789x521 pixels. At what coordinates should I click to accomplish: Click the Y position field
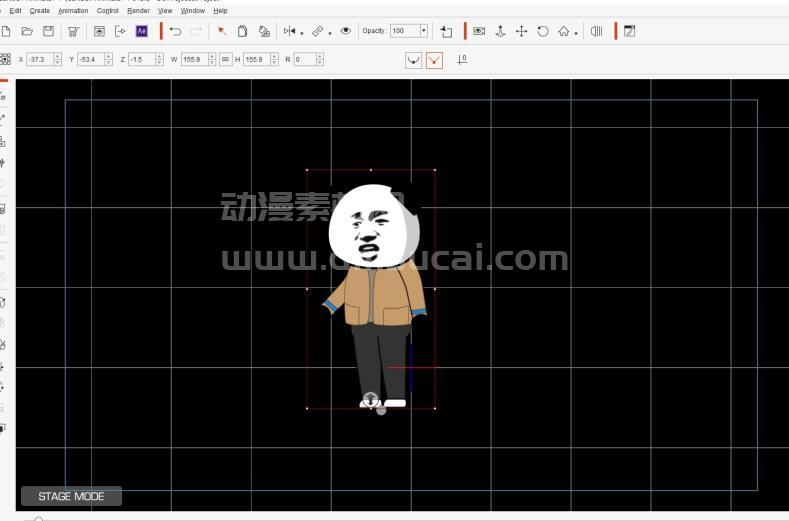click(x=91, y=59)
